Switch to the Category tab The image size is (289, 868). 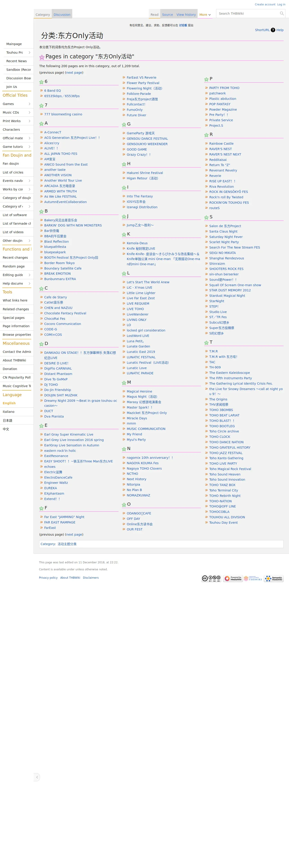click(x=43, y=14)
